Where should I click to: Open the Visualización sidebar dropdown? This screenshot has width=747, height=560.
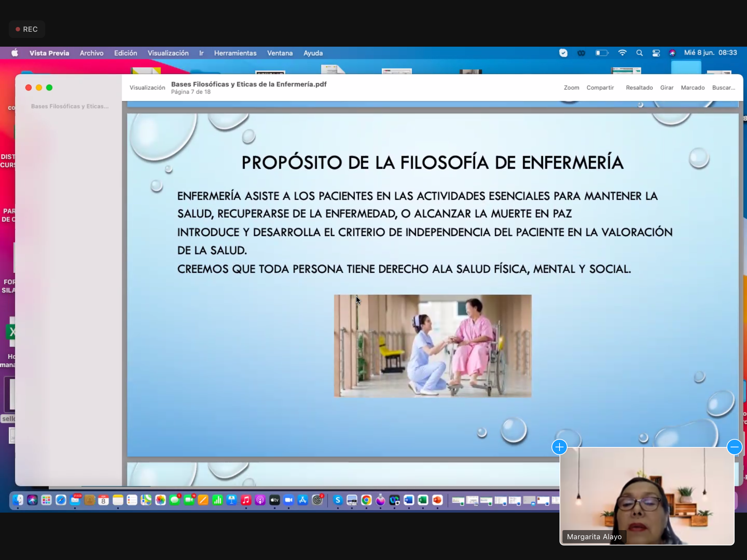tap(147, 87)
